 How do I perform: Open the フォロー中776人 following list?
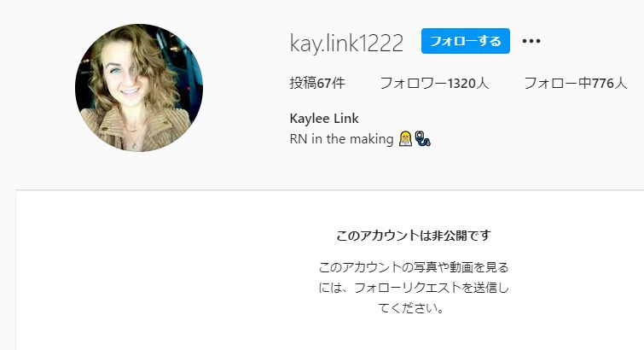click(576, 84)
